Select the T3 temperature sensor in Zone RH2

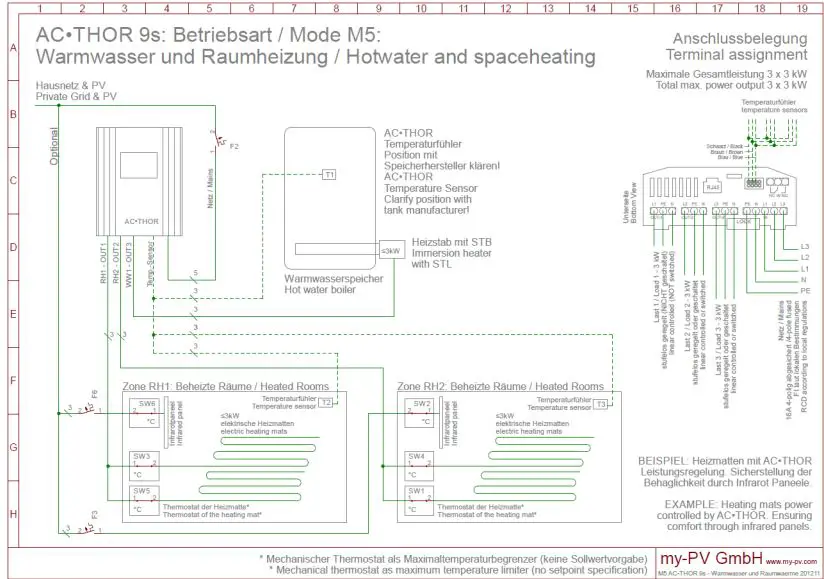(601, 405)
